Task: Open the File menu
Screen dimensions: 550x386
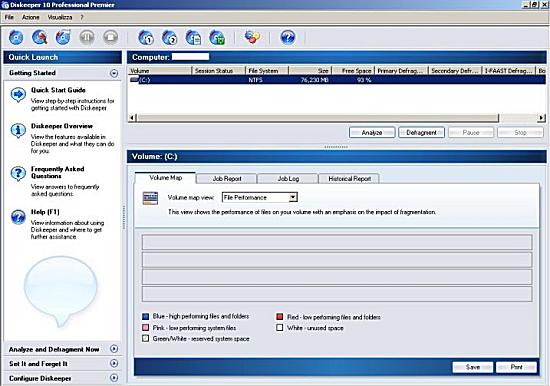Action: [x=9, y=17]
